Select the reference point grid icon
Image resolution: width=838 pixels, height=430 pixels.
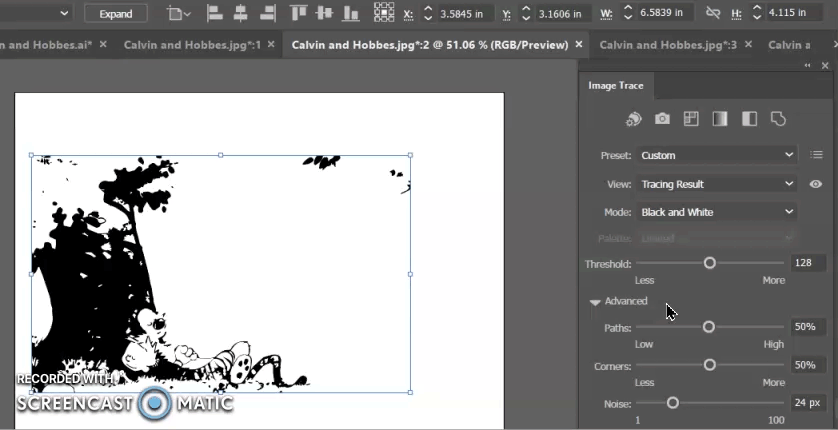pyautogui.click(x=384, y=12)
